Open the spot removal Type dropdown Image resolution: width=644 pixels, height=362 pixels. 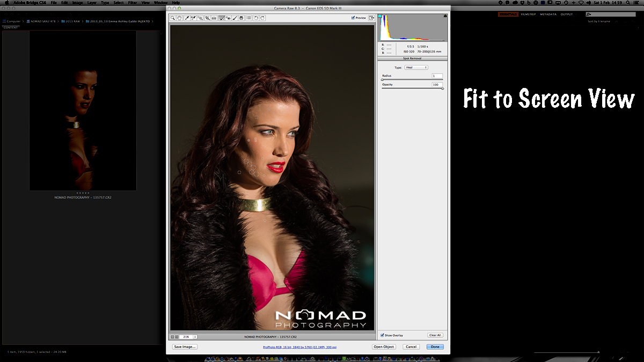[416, 68]
